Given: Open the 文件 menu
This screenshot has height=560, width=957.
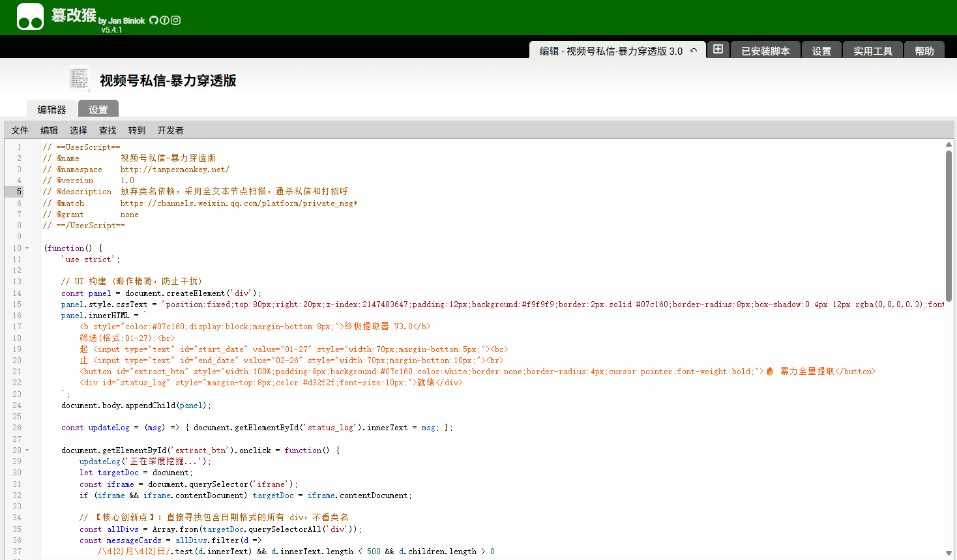Looking at the screenshot, I should click(x=20, y=130).
